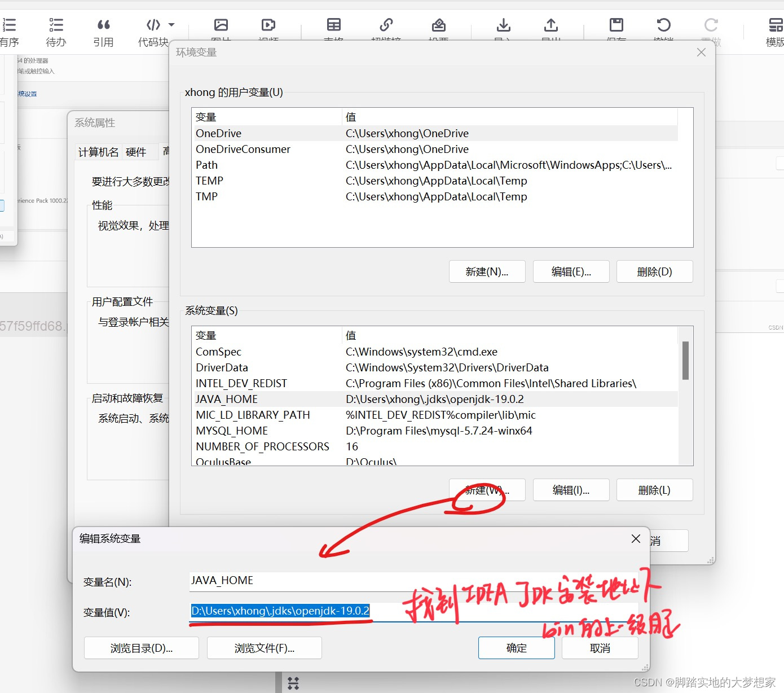Image resolution: width=784 pixels, height=693 pixels.
Task: Close the Environment Variables dialog
Action: (701, 52)
